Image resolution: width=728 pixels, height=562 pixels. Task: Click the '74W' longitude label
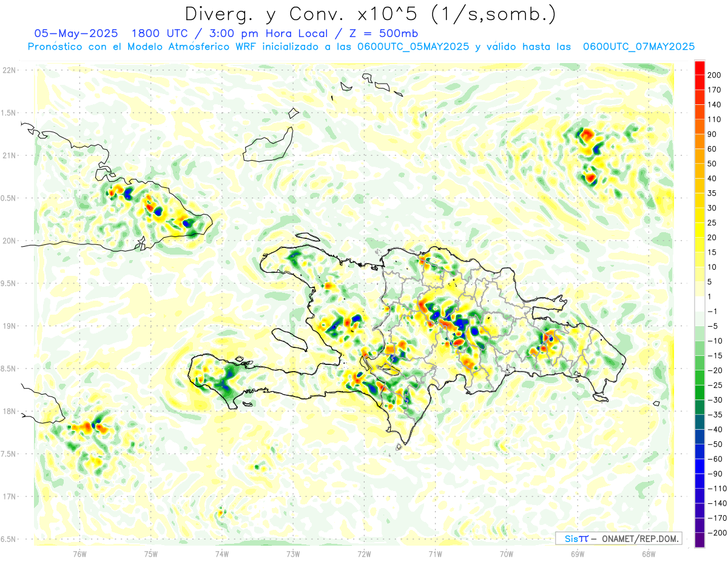click(222, 553)
